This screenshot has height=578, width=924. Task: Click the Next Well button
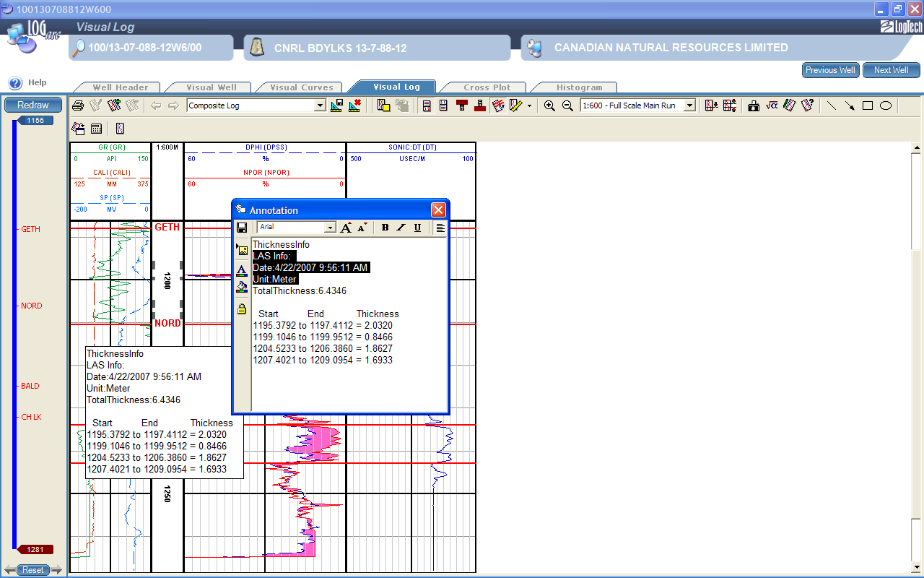(891, 70)
